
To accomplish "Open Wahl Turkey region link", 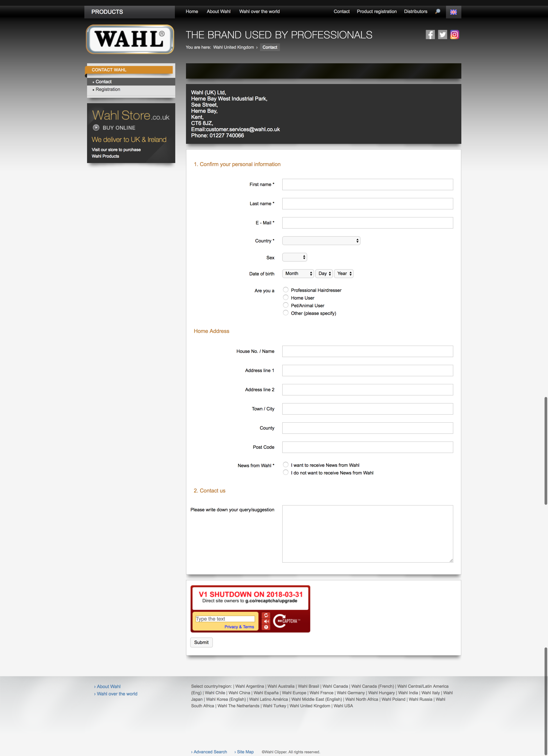I will (x=274, y=706).
